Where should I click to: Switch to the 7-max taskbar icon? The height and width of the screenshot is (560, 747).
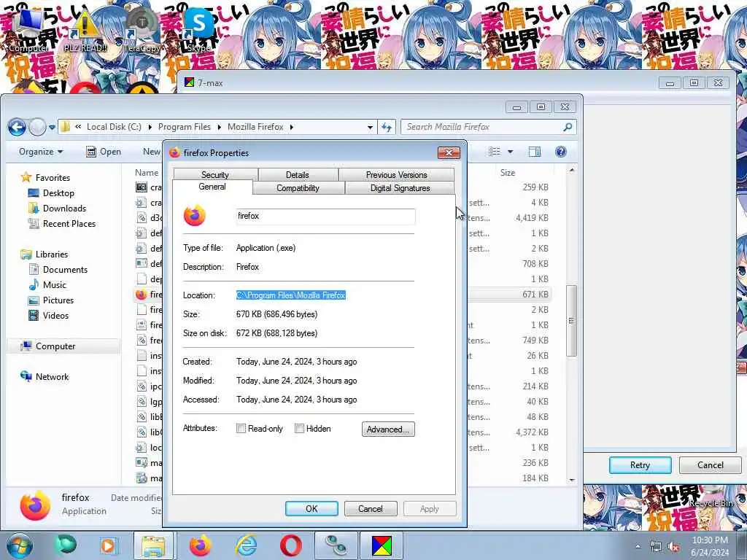tap(381, 545)
